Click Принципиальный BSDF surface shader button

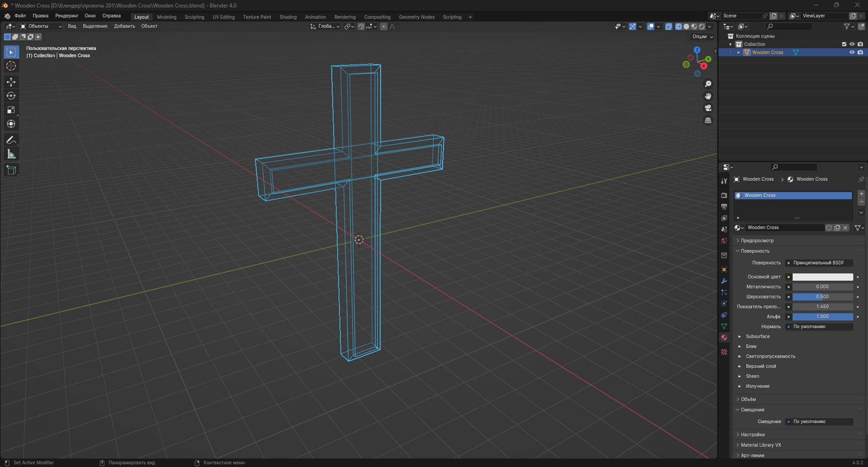[819, 263]
